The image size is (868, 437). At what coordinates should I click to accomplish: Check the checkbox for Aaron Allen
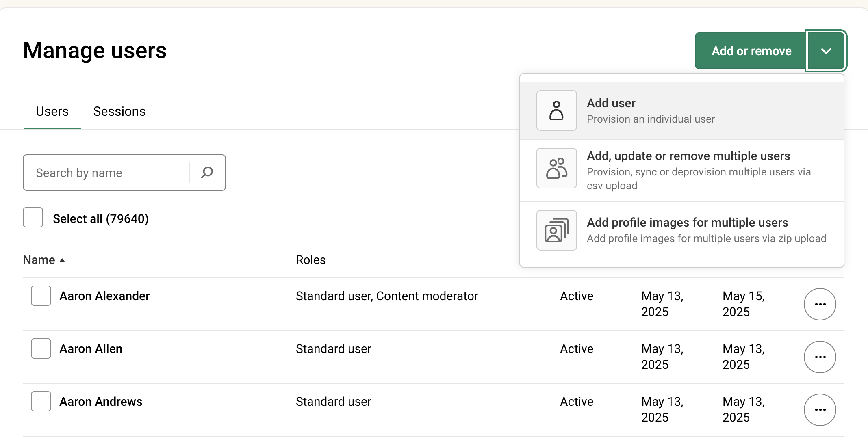click(41, 348)
